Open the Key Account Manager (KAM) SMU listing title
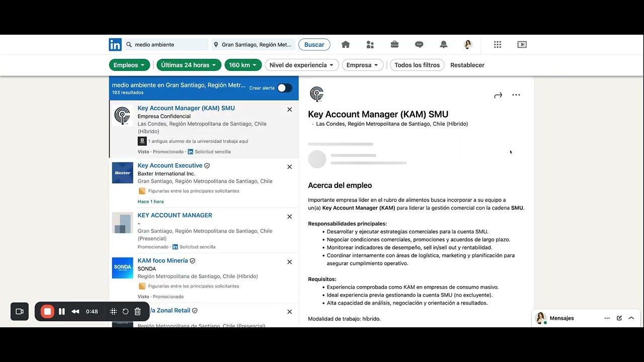The image size is (644, 362). pos(186,108)
